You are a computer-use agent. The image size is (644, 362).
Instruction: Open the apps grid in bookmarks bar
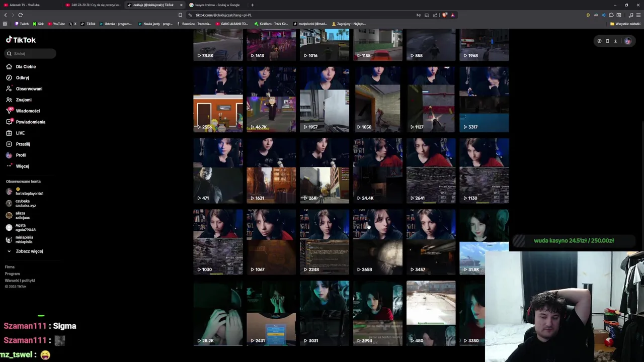coord(5,24)
